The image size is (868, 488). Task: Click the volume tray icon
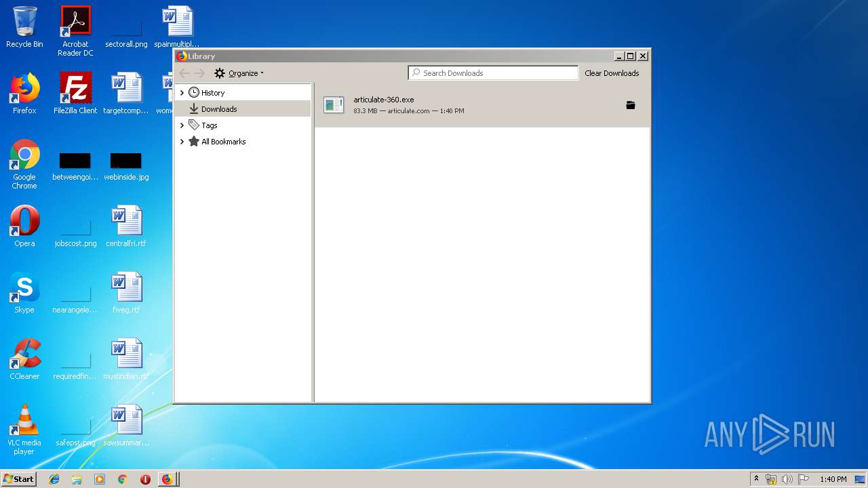pos(787,479)
